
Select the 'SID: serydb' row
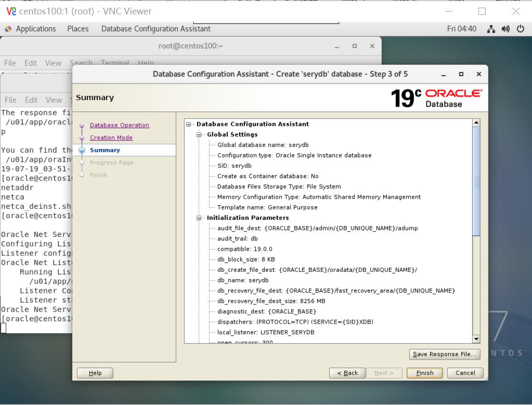(234, 166)
